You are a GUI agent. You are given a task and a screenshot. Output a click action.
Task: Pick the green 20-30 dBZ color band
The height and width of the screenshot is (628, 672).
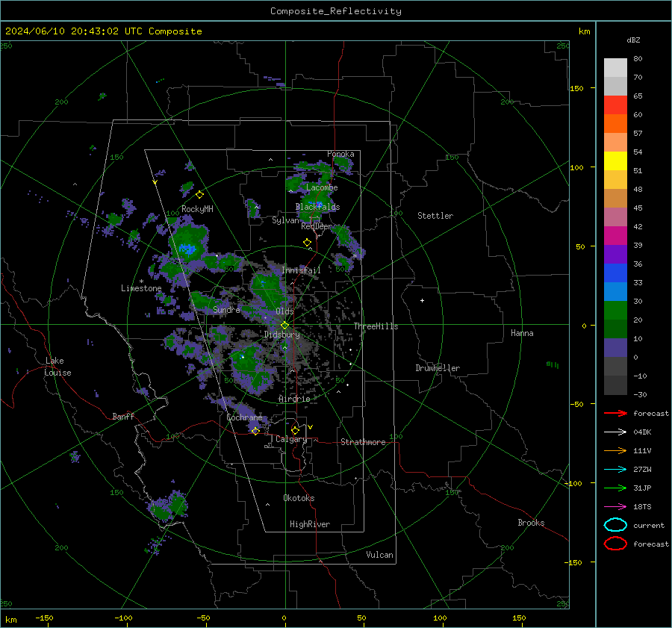(615, 311)
